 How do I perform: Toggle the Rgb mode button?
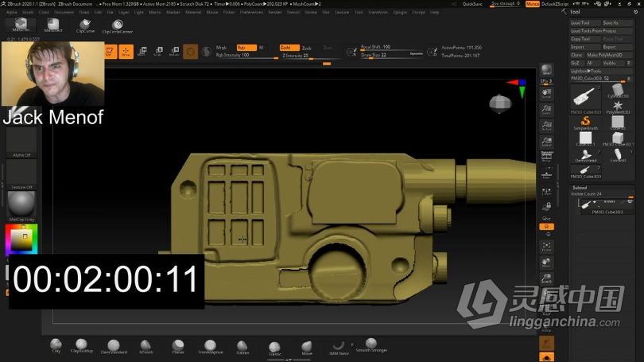click(246, 48)
